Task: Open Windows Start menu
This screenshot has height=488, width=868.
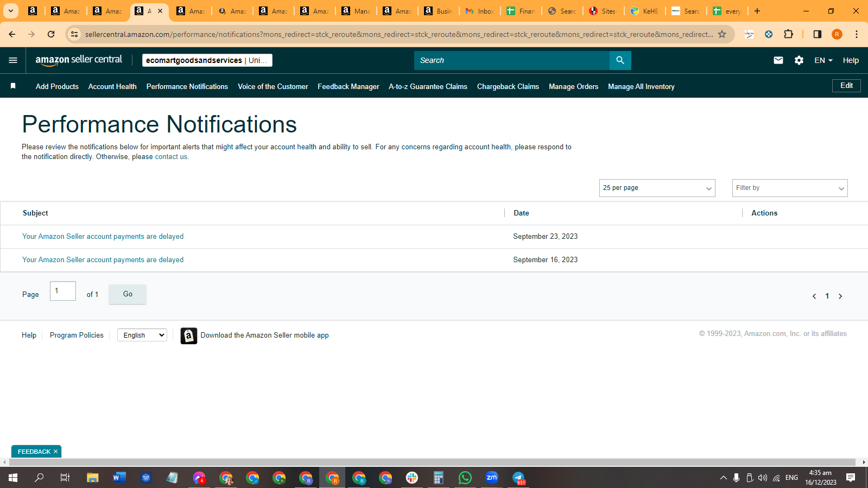Action: coord(13,478)
